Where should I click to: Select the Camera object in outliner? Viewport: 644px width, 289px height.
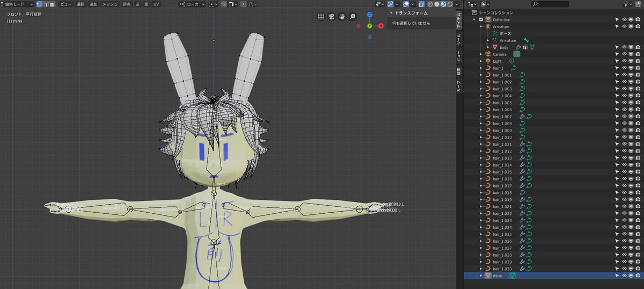point(499,54)
